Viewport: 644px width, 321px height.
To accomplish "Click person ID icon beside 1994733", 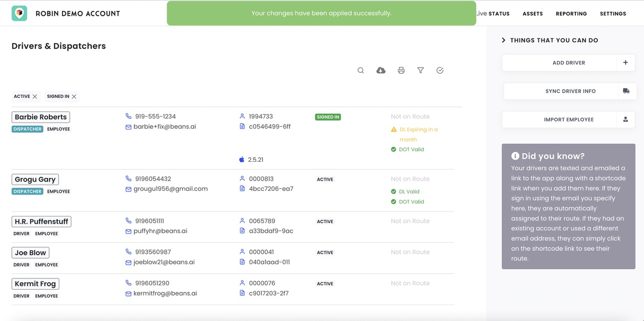I will coord(242,116).
